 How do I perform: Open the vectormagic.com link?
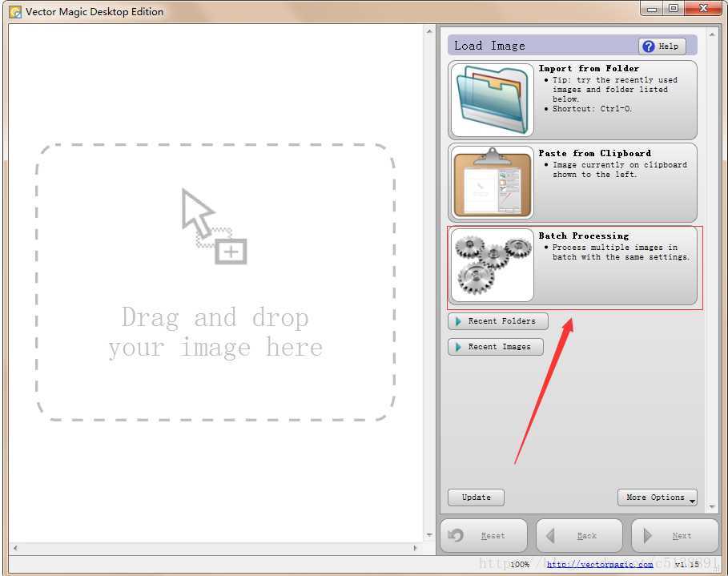[x=600, y=564]
